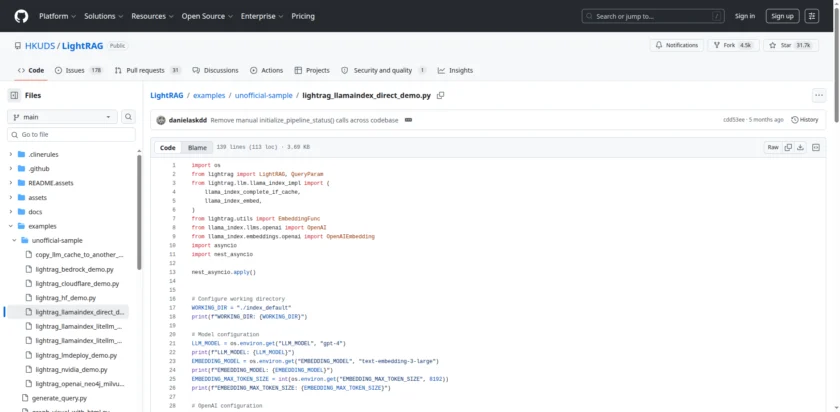Image resolution: width=840 pixels, height=412 pixels.
Task: Expand the Open Source menu
Action: (x=207, y=16)
